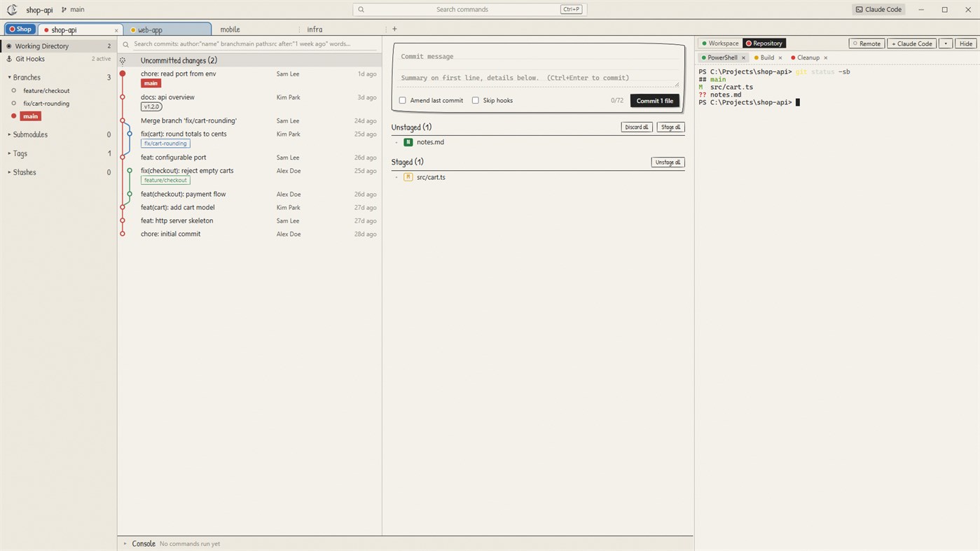Tick the Skip hooks checkbox

[x=476, y=101]
